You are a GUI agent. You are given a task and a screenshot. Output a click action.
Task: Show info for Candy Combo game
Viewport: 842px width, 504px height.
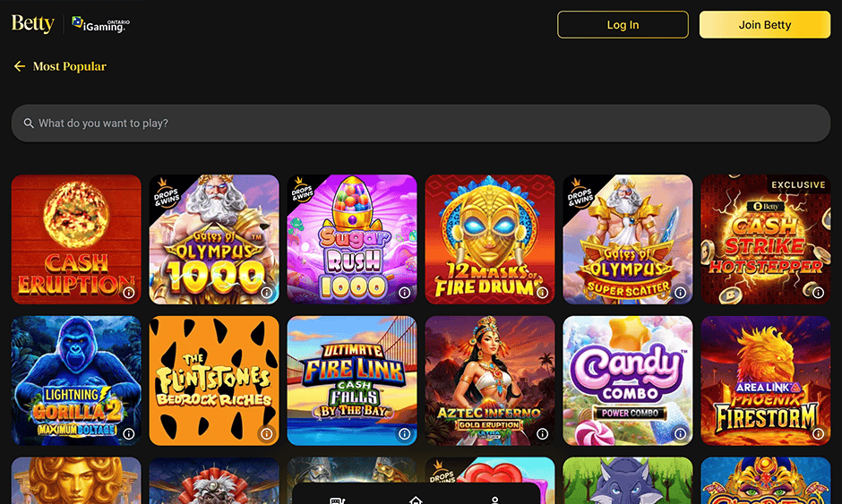(x=680, y=433)
